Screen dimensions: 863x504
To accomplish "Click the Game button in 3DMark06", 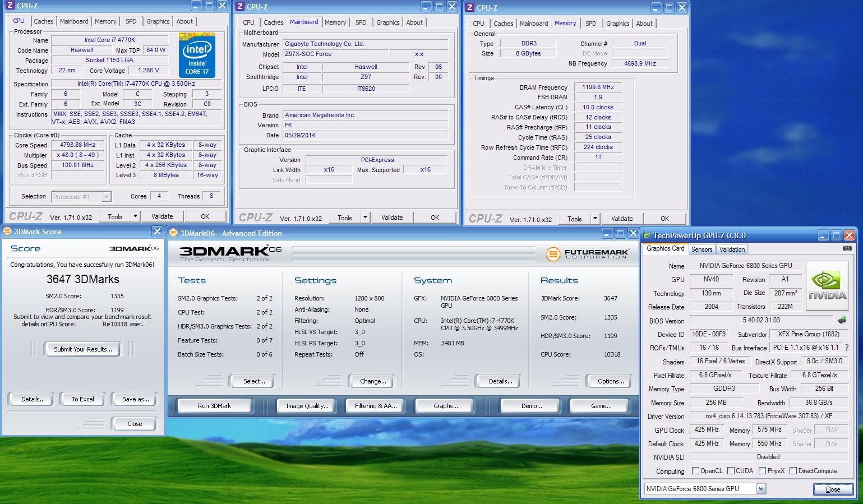I will [601, 406].
